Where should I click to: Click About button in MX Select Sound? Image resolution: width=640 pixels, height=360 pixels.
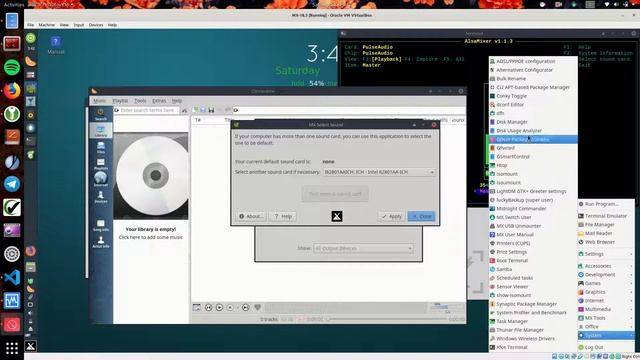pyautogui.click(x=251, y=216)
